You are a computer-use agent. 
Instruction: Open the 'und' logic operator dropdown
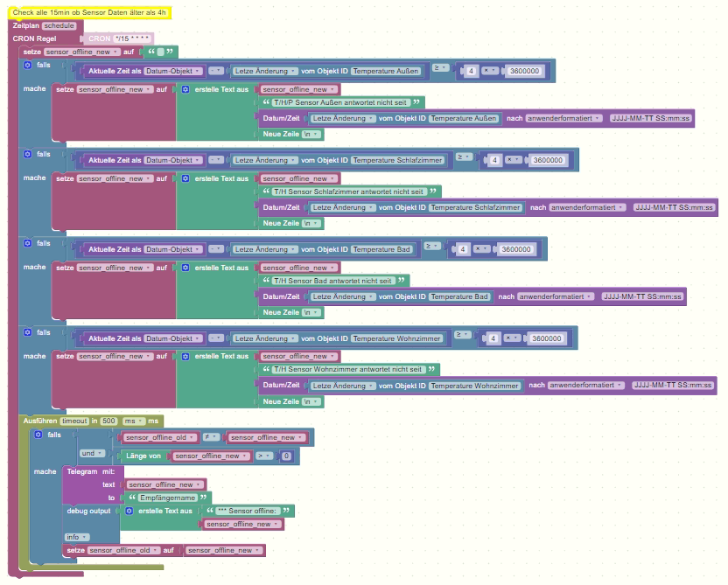pos(91,453)
